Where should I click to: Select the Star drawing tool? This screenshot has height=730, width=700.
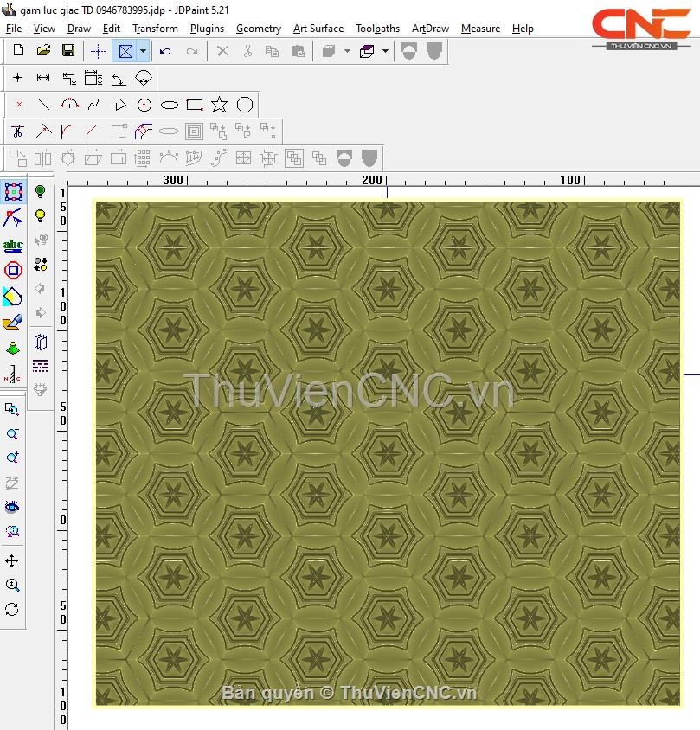coord(220,105)
